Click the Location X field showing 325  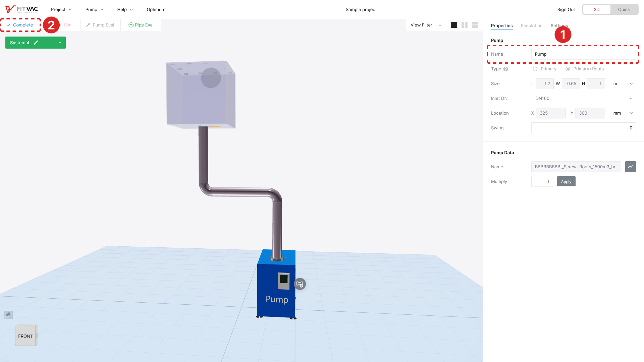(x=551, y=113)
